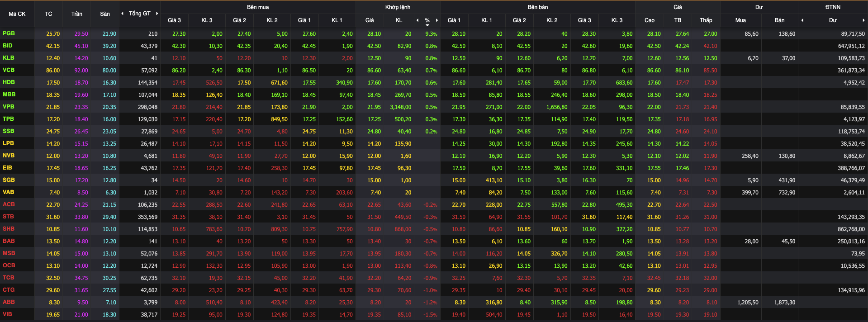
Task: Sort by the Trần column header
Action: click(77, 14)
